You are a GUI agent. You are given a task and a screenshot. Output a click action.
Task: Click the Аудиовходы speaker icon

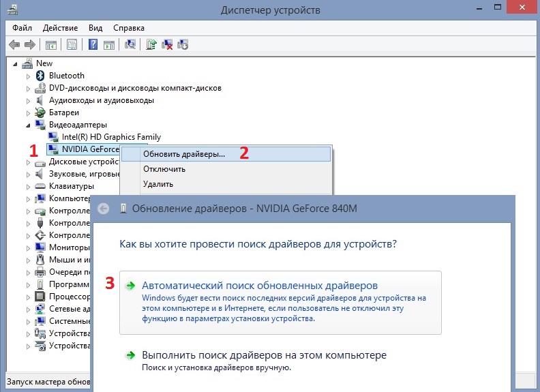(x=40, y=100)
